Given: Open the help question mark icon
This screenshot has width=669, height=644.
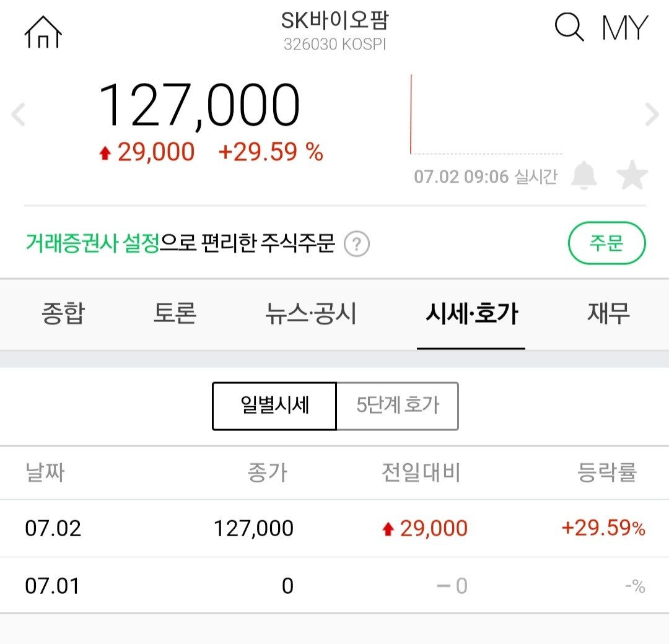Looking at the screenshot, I should point(356,245).
